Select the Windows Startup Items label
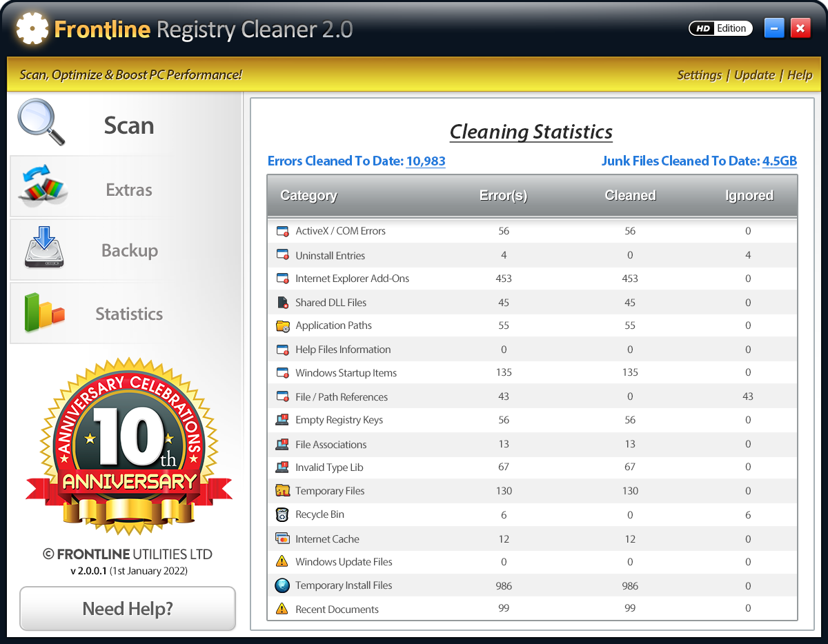This screenshot has height=644, width=828. (x=346, y=373)
